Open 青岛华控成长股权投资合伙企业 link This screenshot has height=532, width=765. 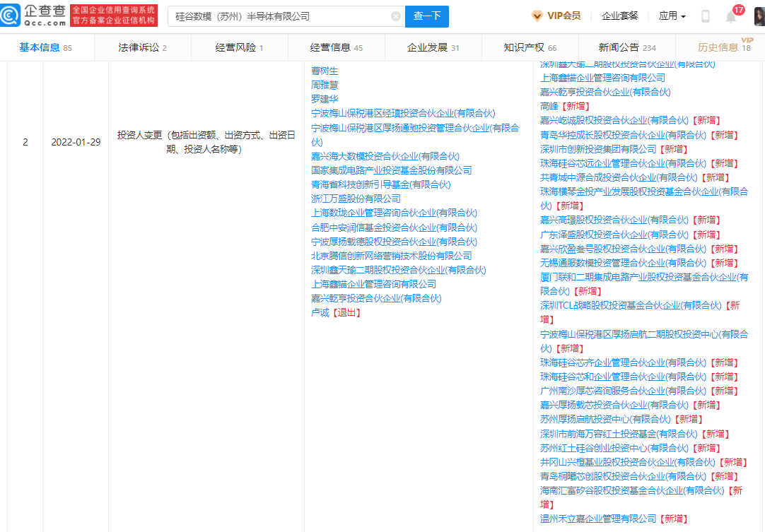623,135
